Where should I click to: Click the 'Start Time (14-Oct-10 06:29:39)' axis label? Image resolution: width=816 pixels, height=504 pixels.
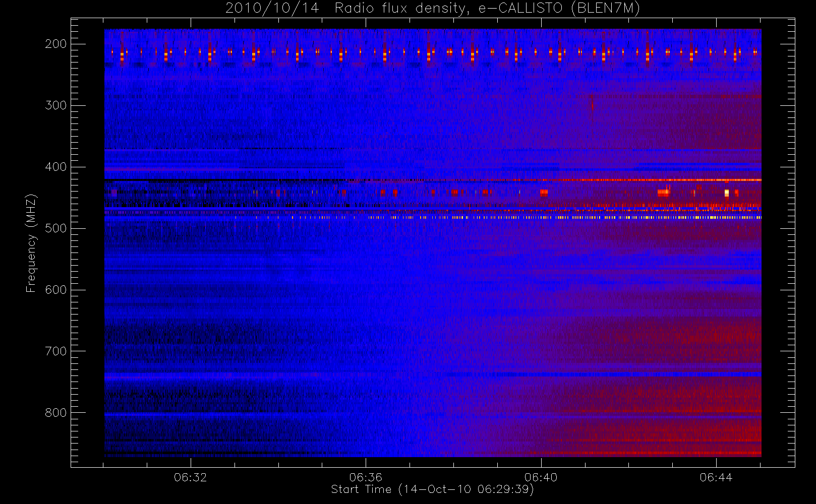pyautogui.click(x=432, y=489)
